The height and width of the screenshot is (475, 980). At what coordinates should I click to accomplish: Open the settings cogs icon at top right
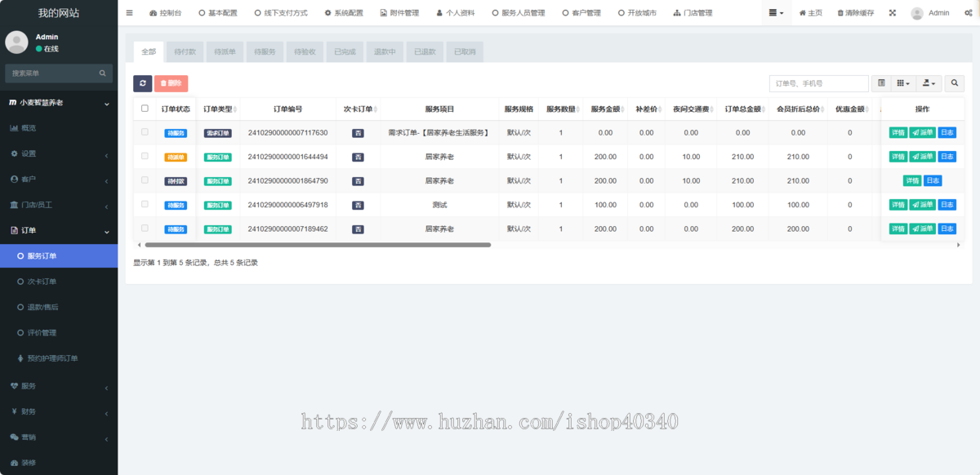click(x=967, y=13)
